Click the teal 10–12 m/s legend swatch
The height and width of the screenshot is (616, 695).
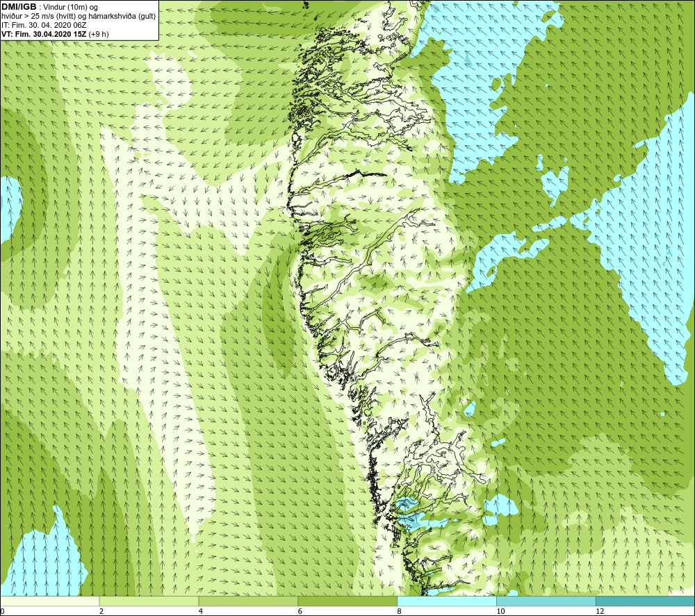[x=546, y=601]
